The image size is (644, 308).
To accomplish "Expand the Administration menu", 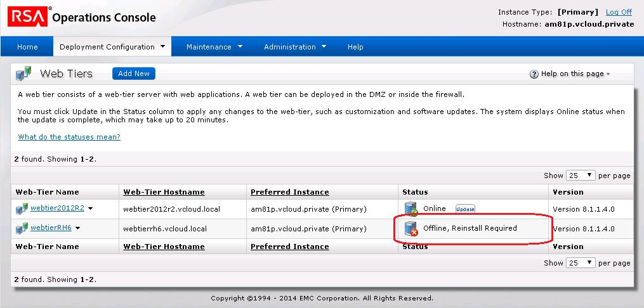I will pos(295,47).
